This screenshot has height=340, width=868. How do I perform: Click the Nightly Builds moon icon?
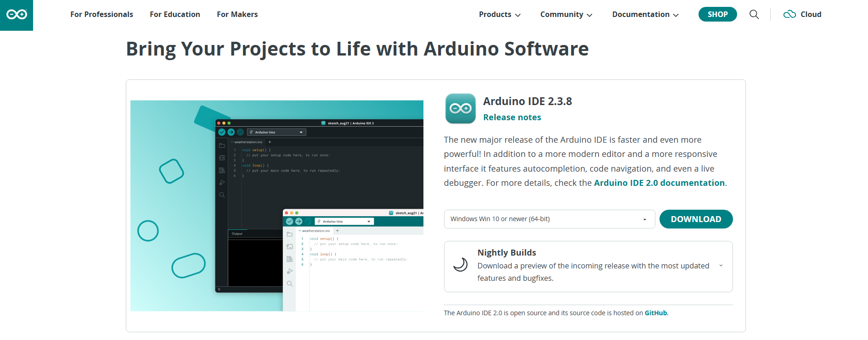[x=460, y=265]
